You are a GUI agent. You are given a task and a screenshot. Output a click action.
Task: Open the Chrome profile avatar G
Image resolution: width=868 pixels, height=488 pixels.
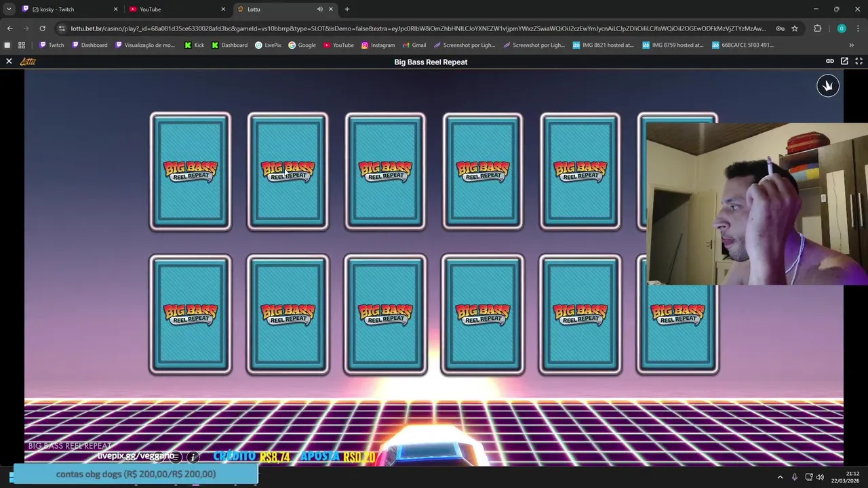point(842,28)
